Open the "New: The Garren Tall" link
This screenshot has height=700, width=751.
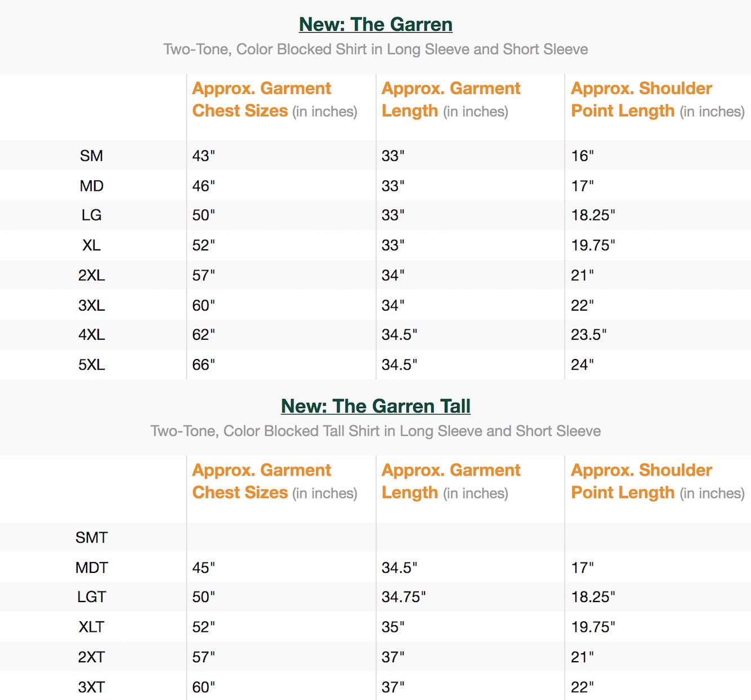pos(375,406)
